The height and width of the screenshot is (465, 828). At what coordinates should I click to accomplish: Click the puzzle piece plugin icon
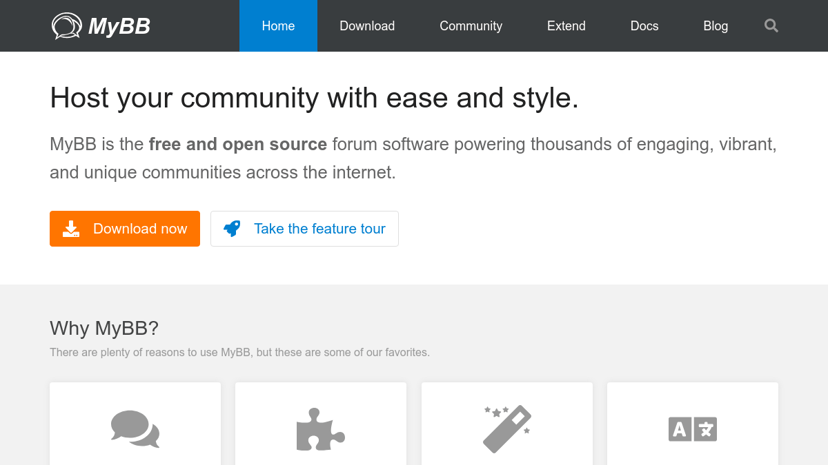coord(321,430)
